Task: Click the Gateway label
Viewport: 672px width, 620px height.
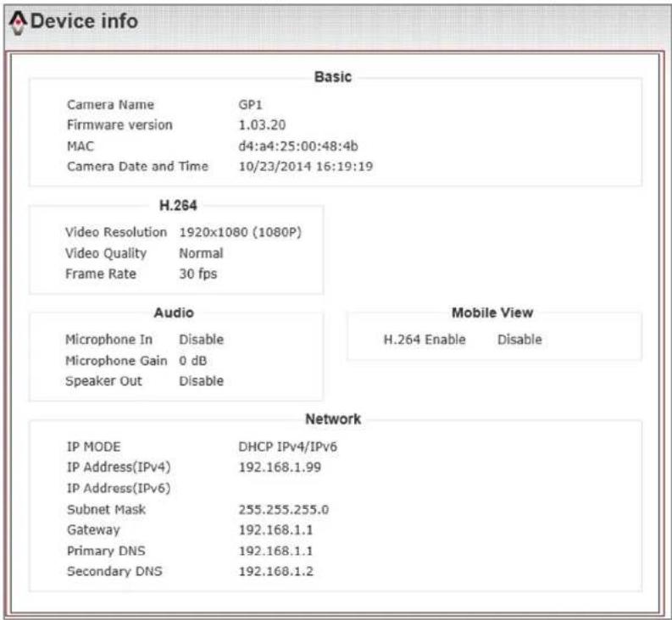Action: (x=93, y=530)
